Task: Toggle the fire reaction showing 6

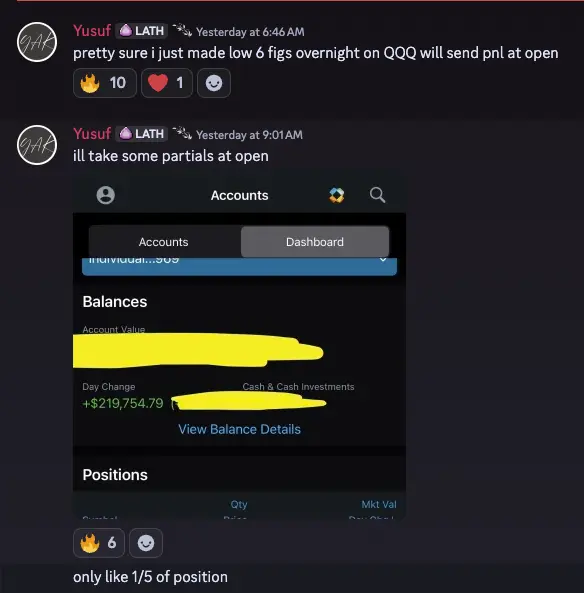Action: (x=99, y=543)
